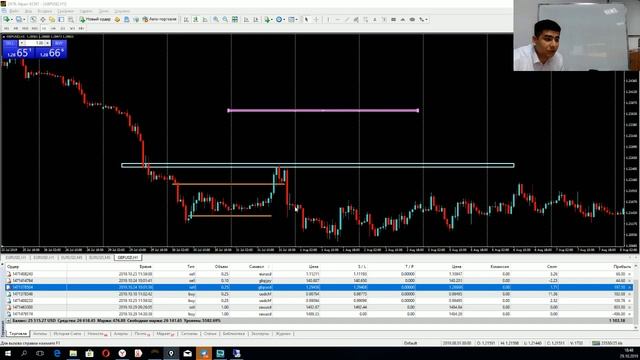640x360 pixels.
Task: Switch timeframe to M1
Action: pos(7,28)
